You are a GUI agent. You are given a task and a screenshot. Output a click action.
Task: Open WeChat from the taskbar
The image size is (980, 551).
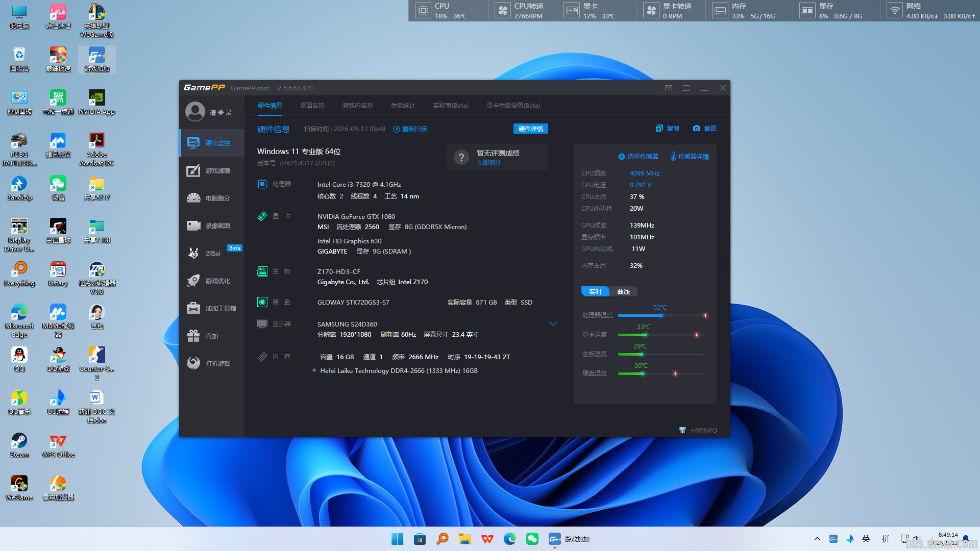pos(532,539)
